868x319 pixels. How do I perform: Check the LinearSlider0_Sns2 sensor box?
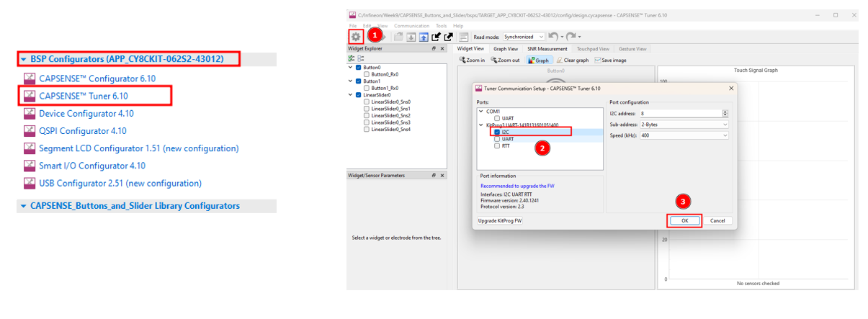(x=367, y=115)
